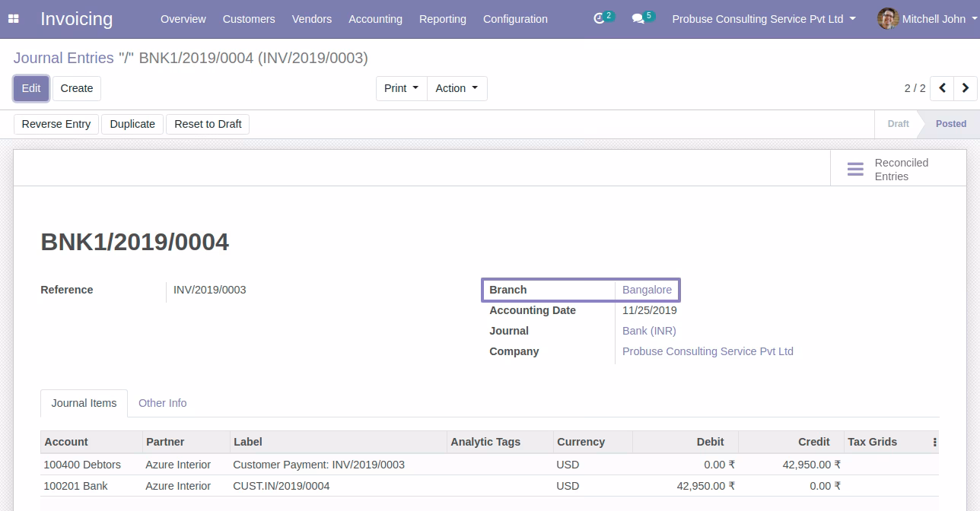Open activities clock icon with badge 2
This screenshot has width=980, height=511.
[x=603, y=18]
